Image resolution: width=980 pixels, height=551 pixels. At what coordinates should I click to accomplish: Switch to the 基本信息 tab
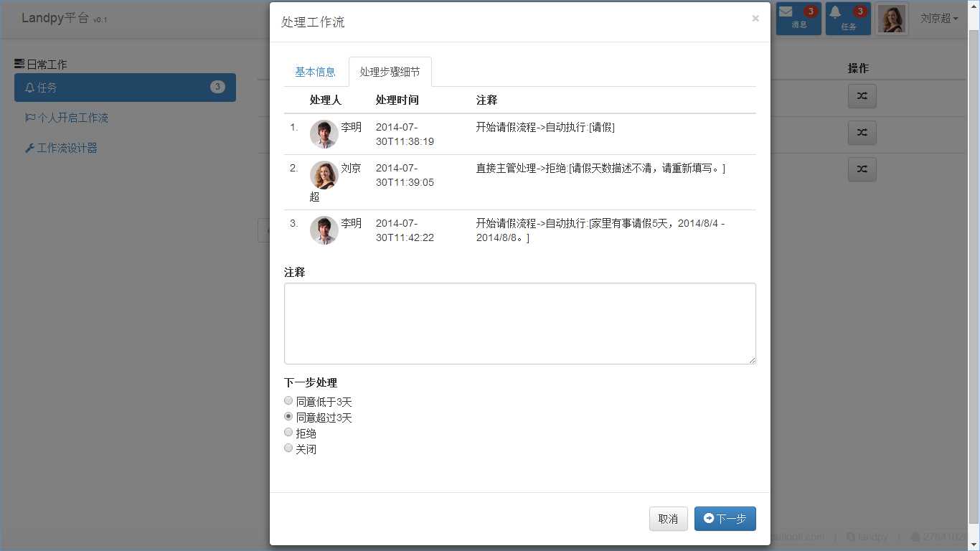pos(315,72)
